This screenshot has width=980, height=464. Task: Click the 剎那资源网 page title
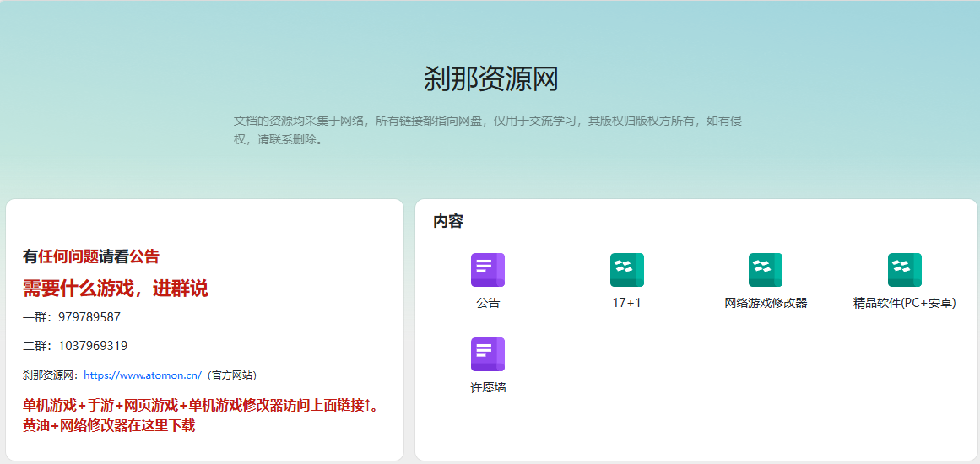pos(490,80)
